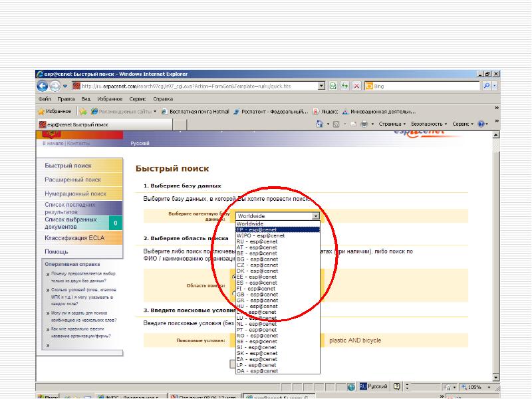Expand the address bar history dropdown
The height and width of the screenshot is (399, 532).
click(x=322, y=86)
